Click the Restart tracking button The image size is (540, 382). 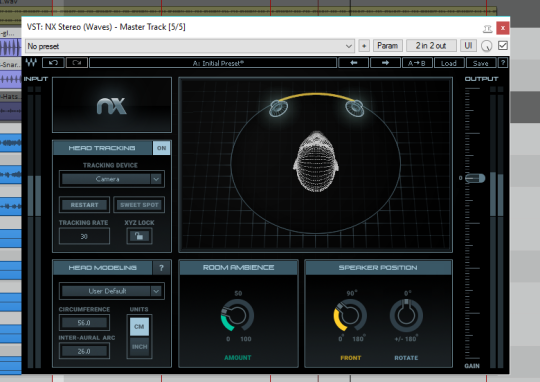pyautogui.click(x=84, y=205)
